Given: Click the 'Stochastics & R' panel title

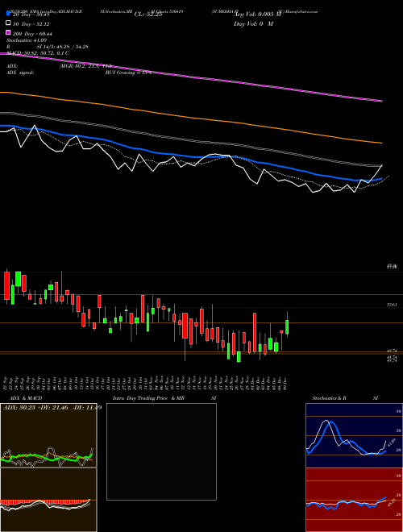Looking at the screenshot, I should click(x=330, y=398).
